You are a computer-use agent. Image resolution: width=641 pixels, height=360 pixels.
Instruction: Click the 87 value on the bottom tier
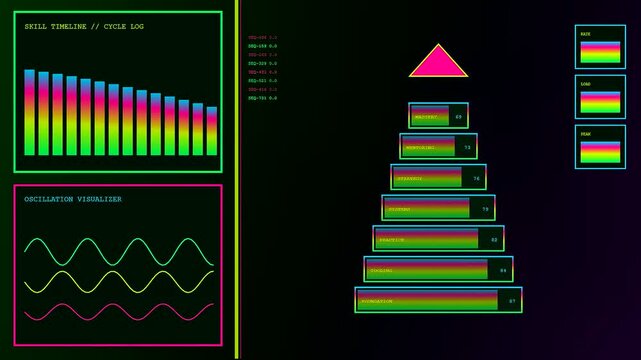click(512, 301)
